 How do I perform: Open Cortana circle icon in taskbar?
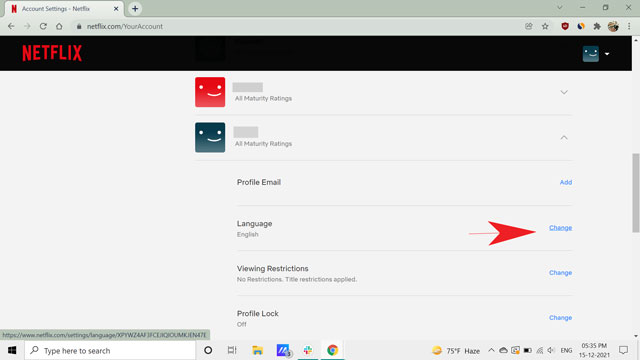point(208,350)
